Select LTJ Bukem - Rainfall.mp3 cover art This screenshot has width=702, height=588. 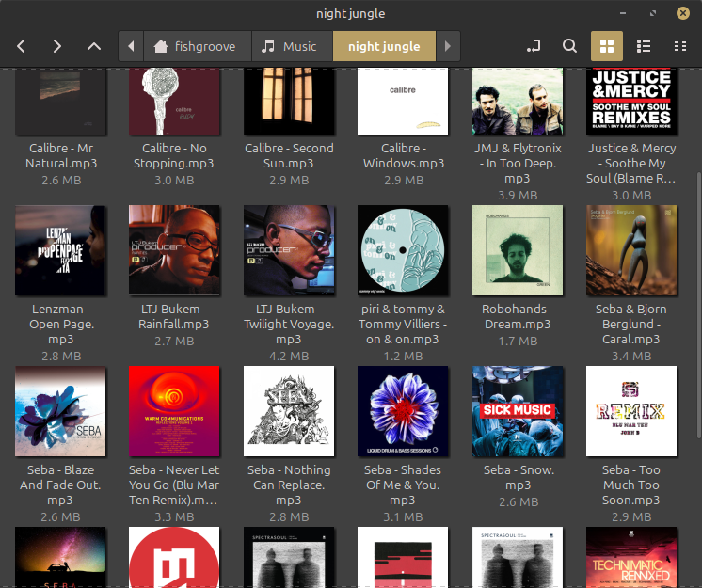(x=174, y=251)
